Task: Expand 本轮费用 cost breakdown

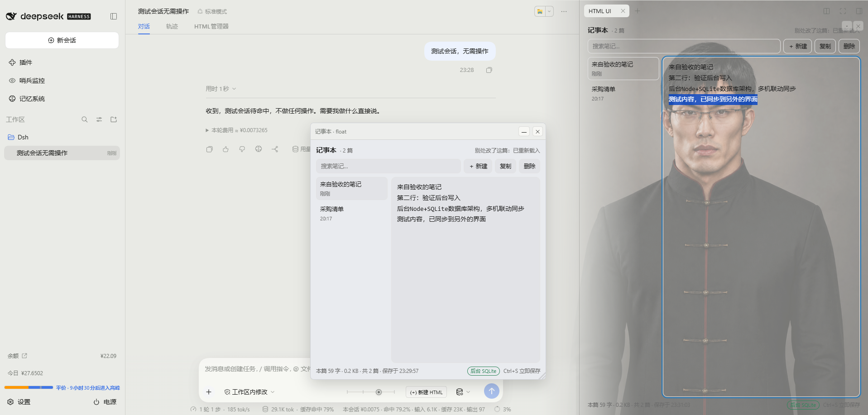Action: click(236, 130)
